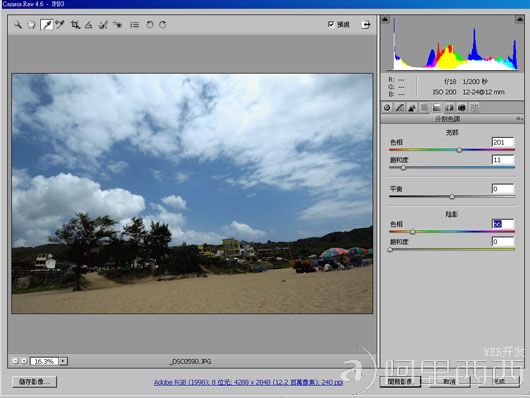Click the shadows hue slider handle
This screenshot has height=398, width=530.
tap(413, 232)
